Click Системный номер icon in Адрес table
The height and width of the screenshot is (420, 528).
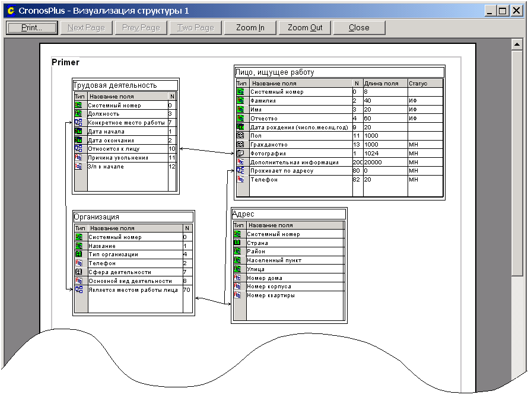coord(237,234)
